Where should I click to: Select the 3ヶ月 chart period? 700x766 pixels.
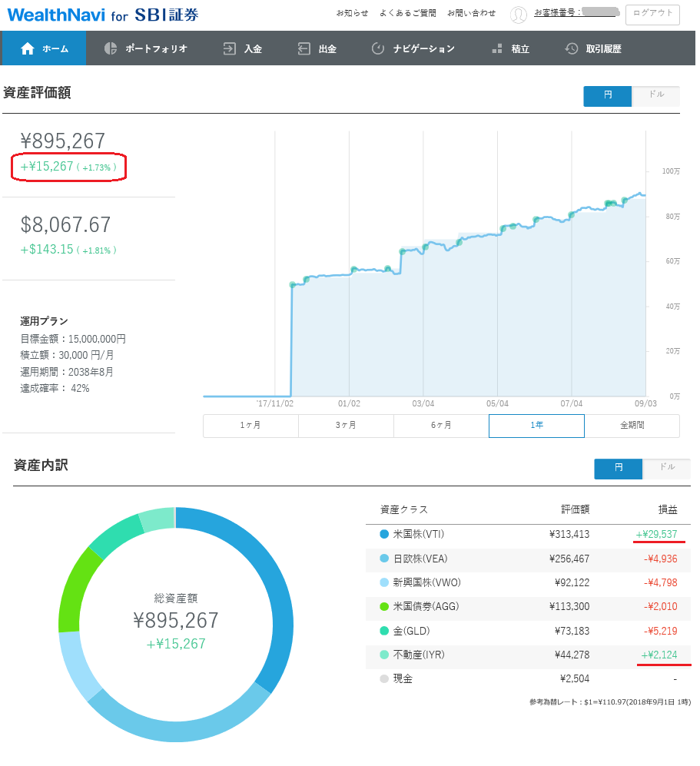346,426
